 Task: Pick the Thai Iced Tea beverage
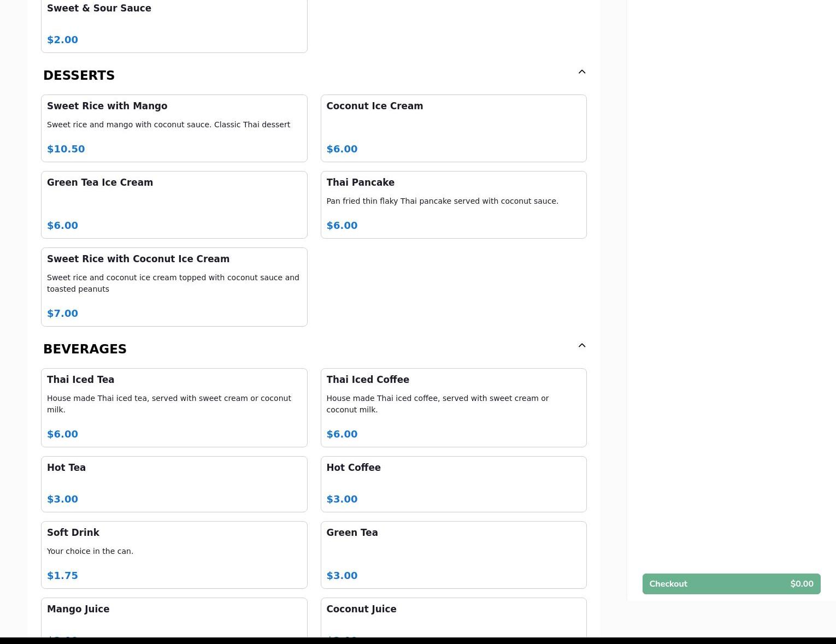point(174,407)
